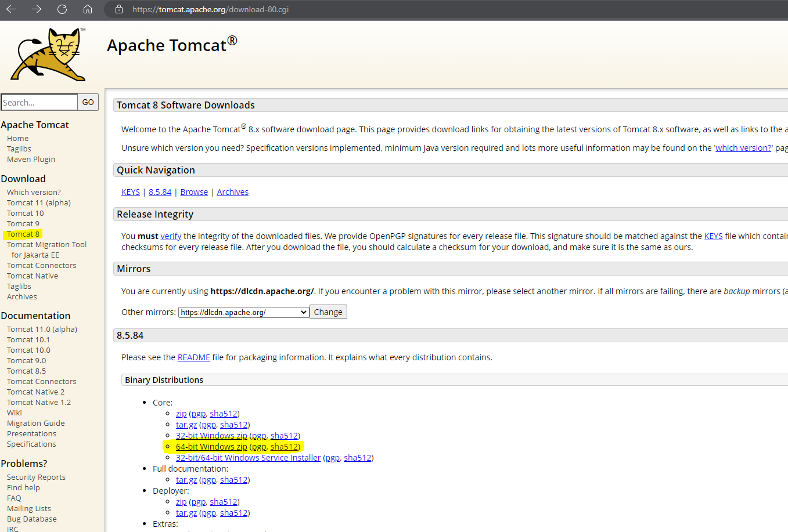Open the Home sidebar link

point(17,138)
